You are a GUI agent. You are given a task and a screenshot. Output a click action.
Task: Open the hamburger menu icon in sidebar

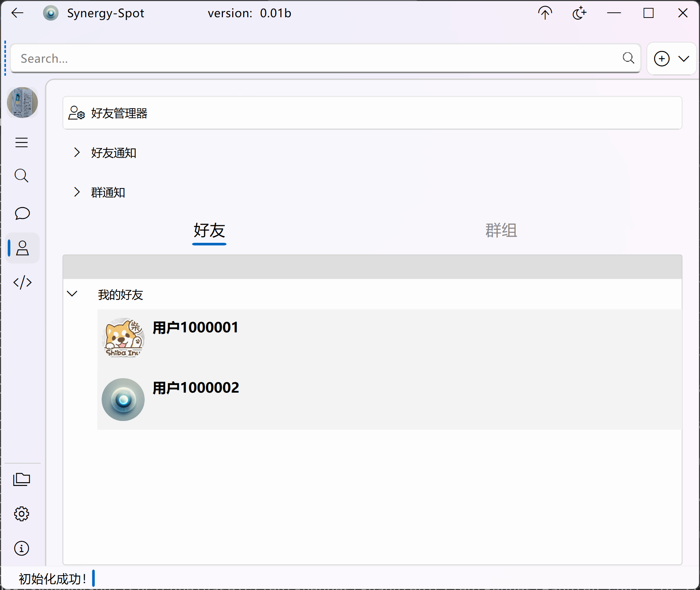click(22, 142)
